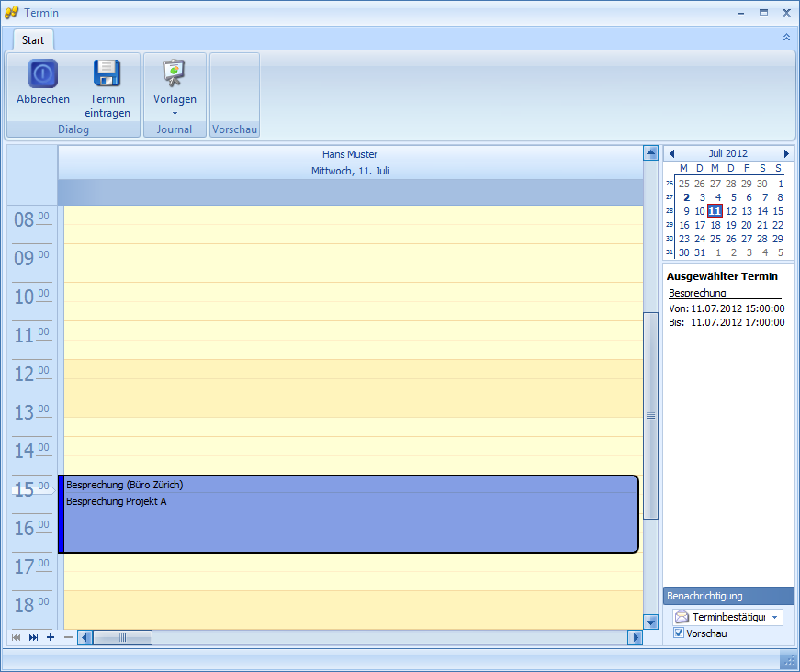
Task: Click the zoom-in plus icon below the timeline
Action: click(x=50, y=636)
